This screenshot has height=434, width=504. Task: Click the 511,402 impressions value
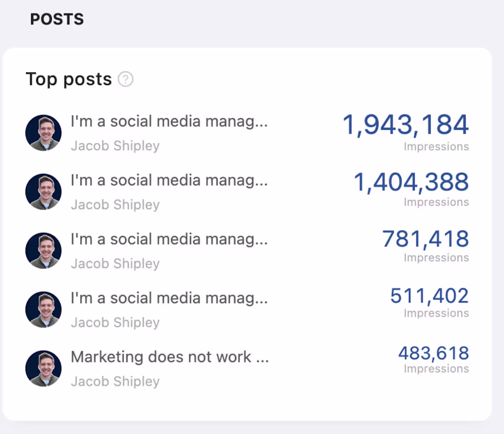pyautogui.click(x=429, y=296)
